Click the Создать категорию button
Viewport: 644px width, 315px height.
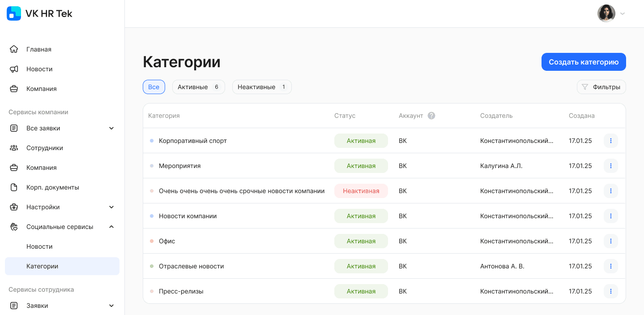point(584,62)
